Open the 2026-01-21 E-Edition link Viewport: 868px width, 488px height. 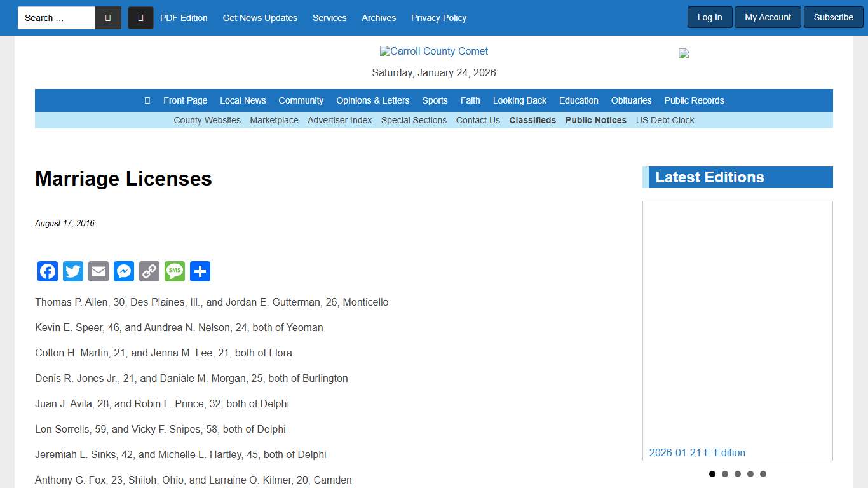click(697, 452)
